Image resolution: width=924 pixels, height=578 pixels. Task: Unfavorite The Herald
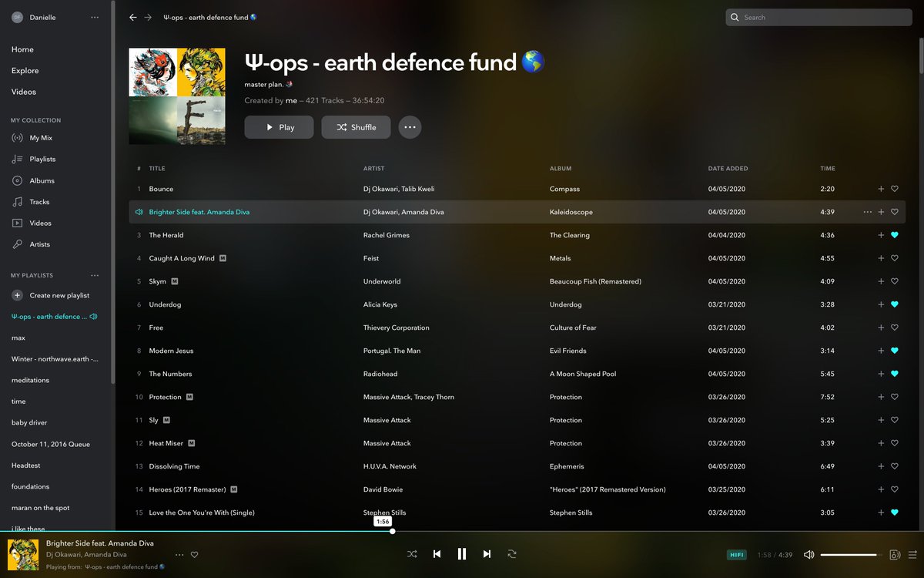point(895,235)
